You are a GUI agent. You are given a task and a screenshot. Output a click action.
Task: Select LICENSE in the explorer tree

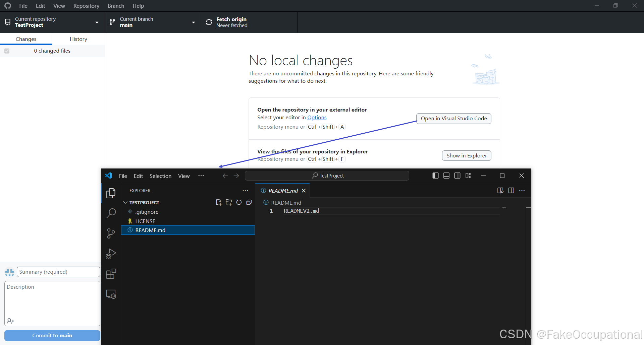(188, 221)
